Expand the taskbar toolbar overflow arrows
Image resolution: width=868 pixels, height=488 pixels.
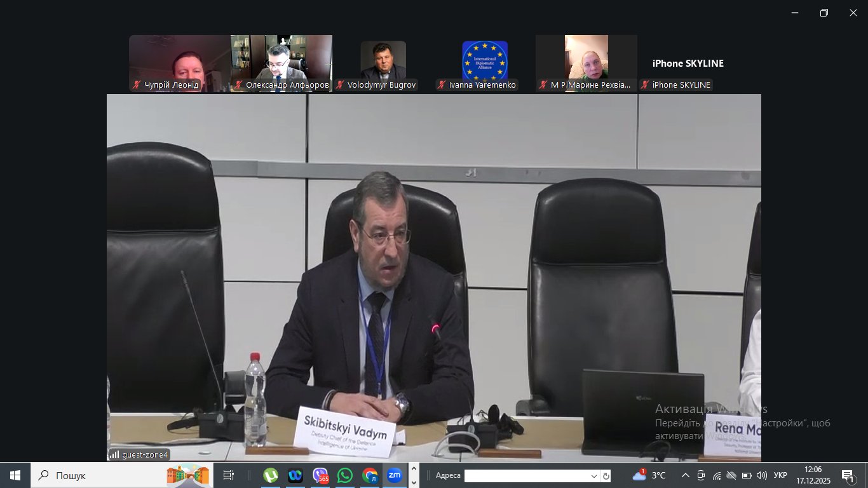point(414,475)
